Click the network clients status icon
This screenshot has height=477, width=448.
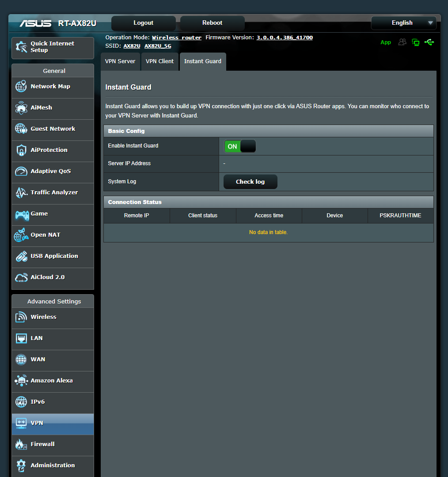point(415,42)
